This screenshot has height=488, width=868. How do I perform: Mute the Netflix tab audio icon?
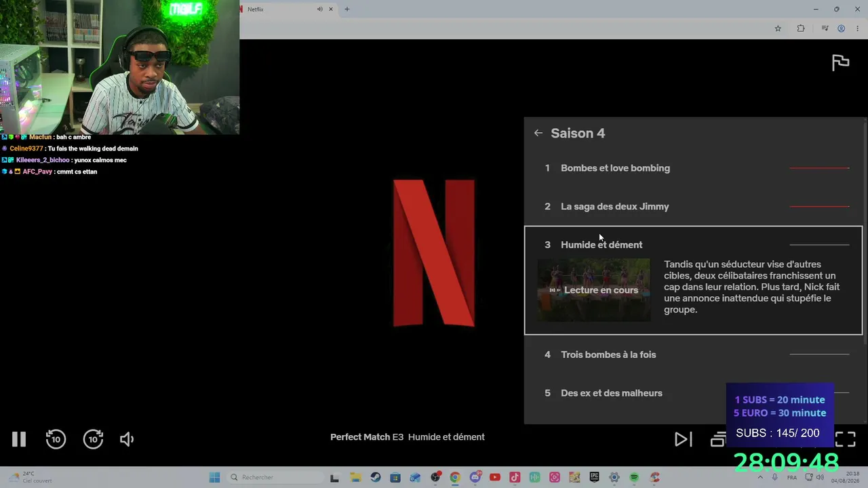pos(320,9)
